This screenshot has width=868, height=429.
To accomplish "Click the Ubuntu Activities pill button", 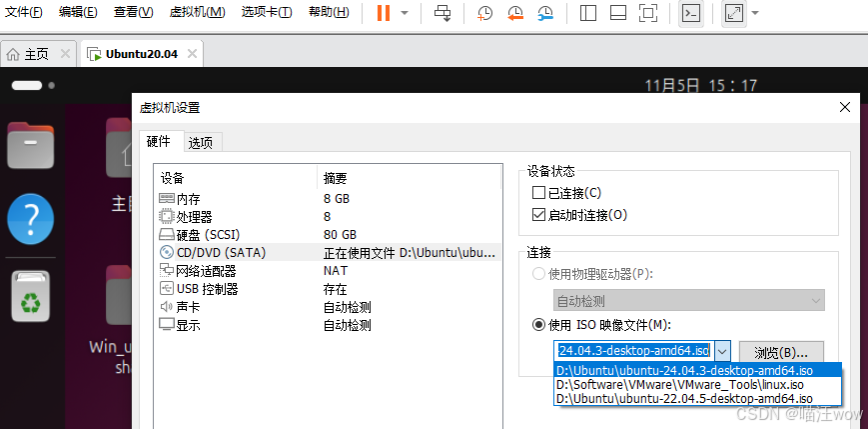I will click(27, 85).
